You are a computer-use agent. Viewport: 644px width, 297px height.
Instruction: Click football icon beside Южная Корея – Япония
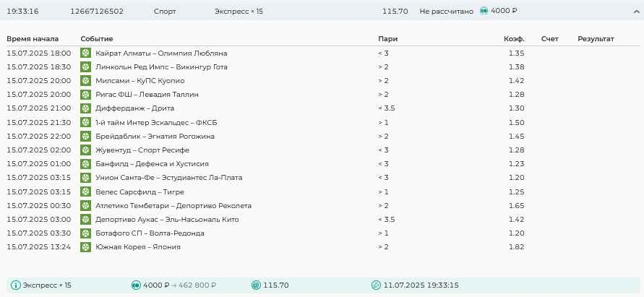point(86,247)
